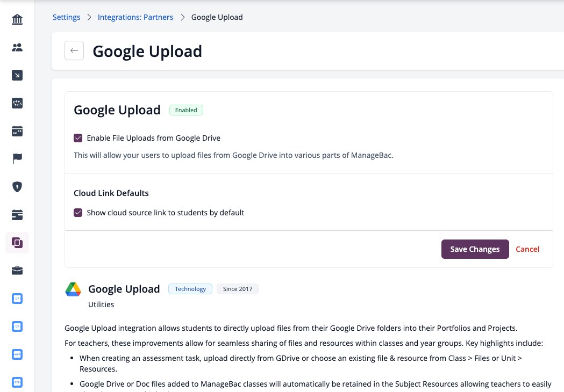Image resolution: width=564 pixels, height=392 pixels.
Task: Click the Cloud Link Defaults heading
Action: [111, 193]
